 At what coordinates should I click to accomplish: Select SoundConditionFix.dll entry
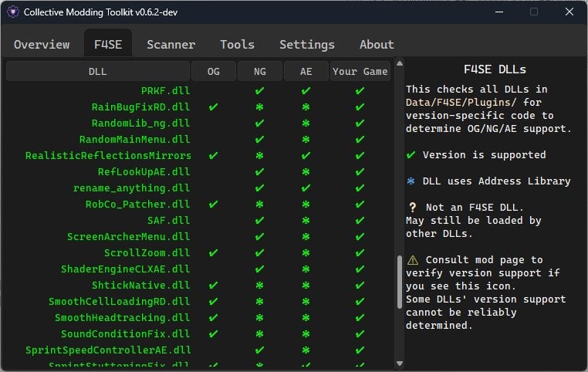pos(125,333)
